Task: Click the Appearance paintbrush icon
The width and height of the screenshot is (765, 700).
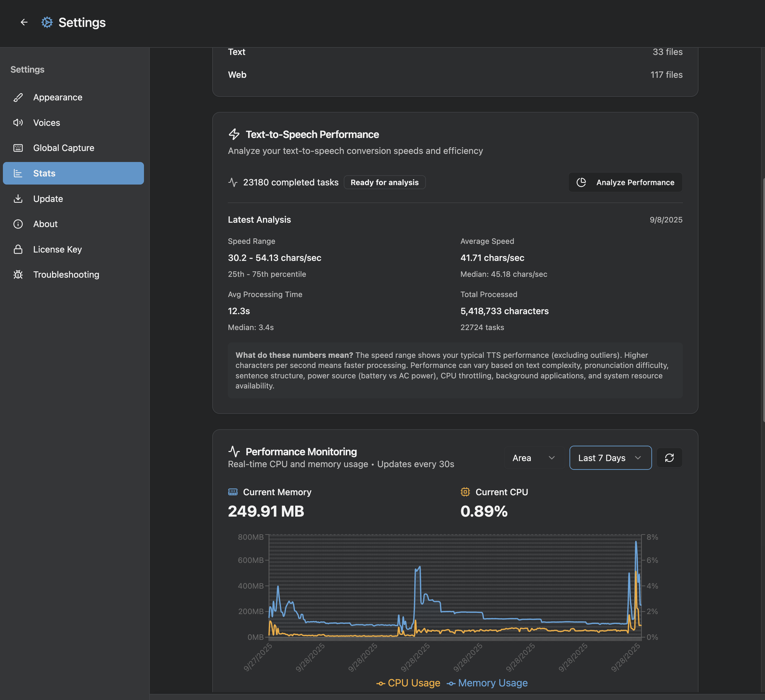Action: click(18, 97)
